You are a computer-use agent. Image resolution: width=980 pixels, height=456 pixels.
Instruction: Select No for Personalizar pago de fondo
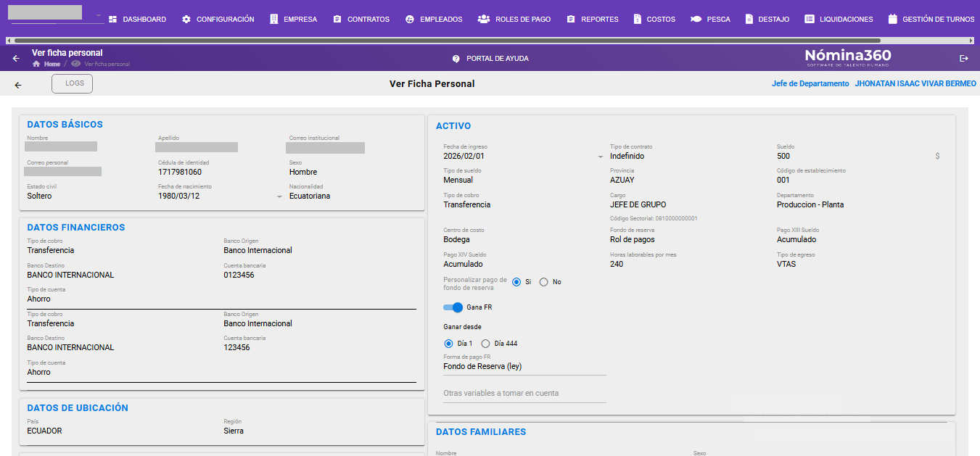[x=543, y=282]
